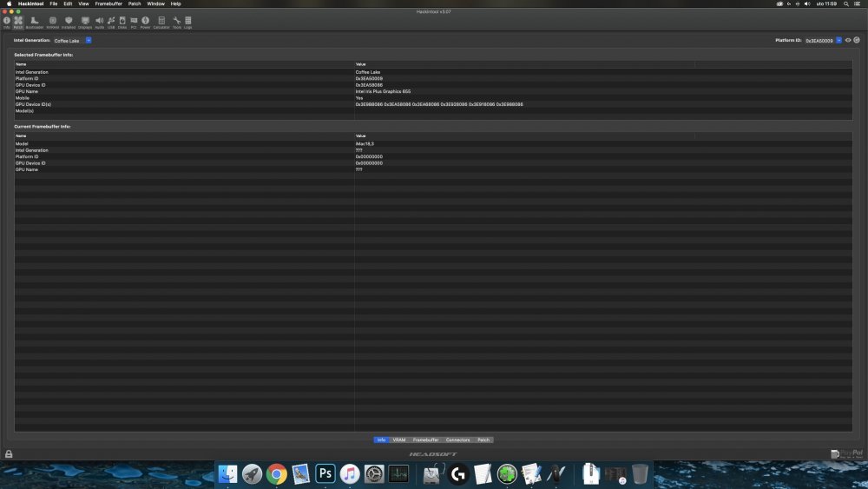Switch to the Info bottom tab
This screenshot has width=868, height=489.
pyautogui.click(x=381, y=439)
